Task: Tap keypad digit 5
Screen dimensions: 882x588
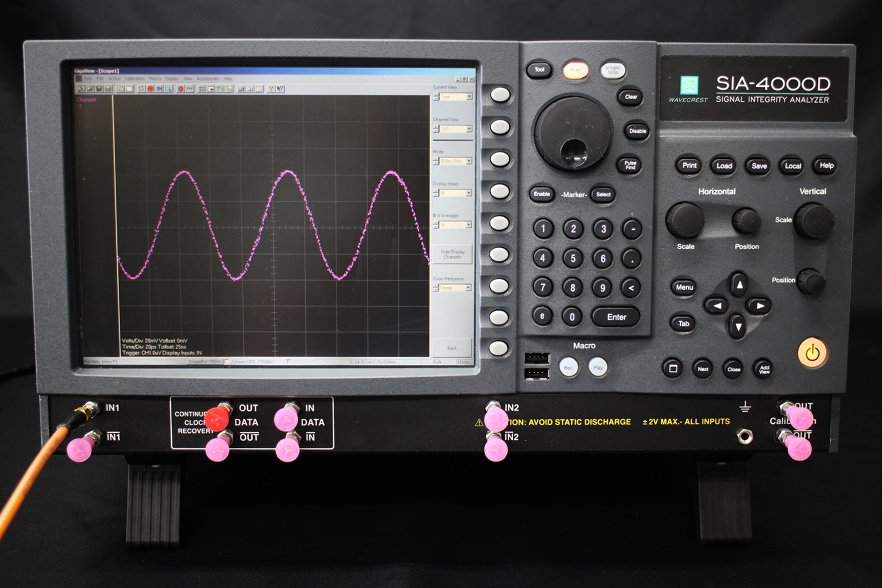Action: pyautogui.click(x=573, y=259)
